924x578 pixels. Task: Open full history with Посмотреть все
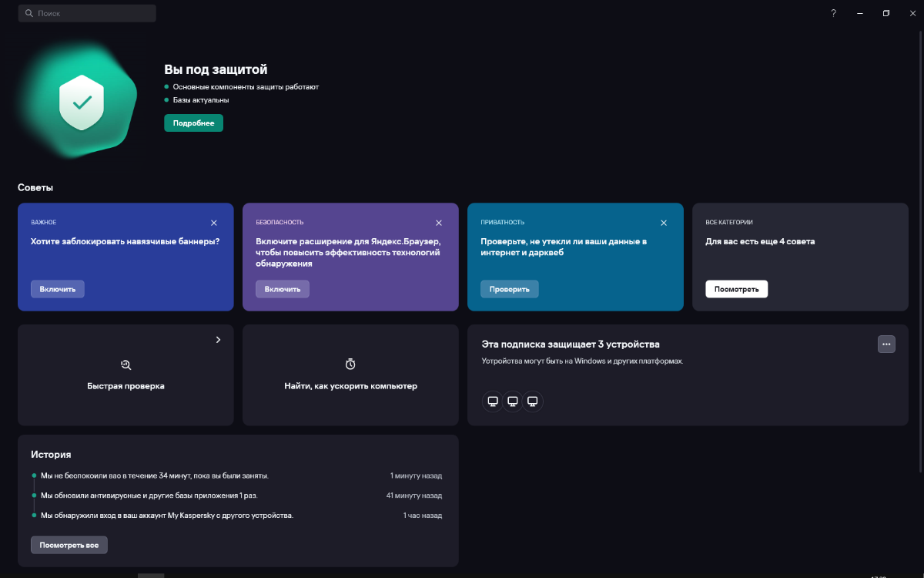(69, 545)
